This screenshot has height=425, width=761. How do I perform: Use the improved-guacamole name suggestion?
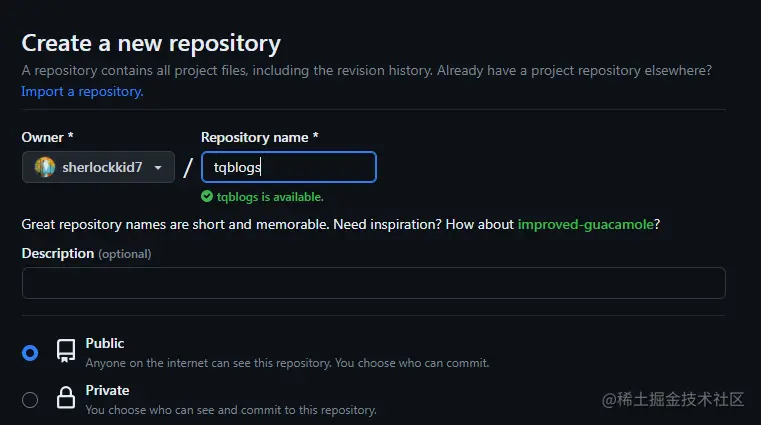click(585, 225)
